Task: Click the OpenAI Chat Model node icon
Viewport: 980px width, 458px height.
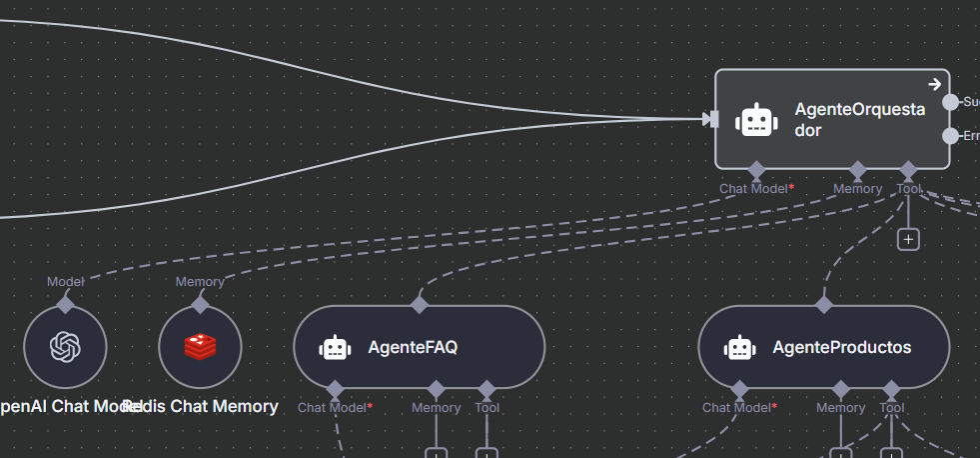Action: pos(65,347)
